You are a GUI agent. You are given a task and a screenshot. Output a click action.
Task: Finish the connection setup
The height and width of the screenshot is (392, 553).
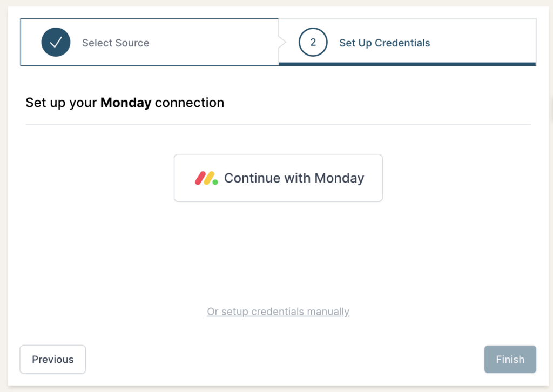point(510,359)
